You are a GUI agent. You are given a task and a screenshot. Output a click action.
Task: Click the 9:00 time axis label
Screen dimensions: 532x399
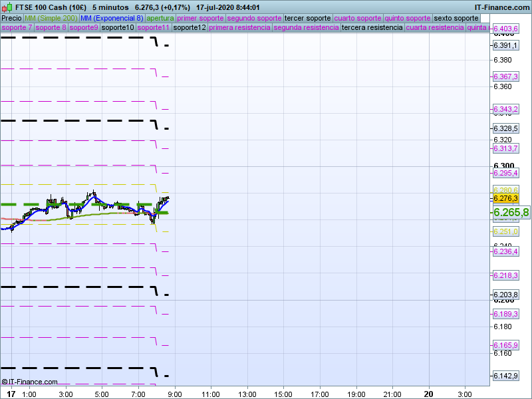point(175,394)
